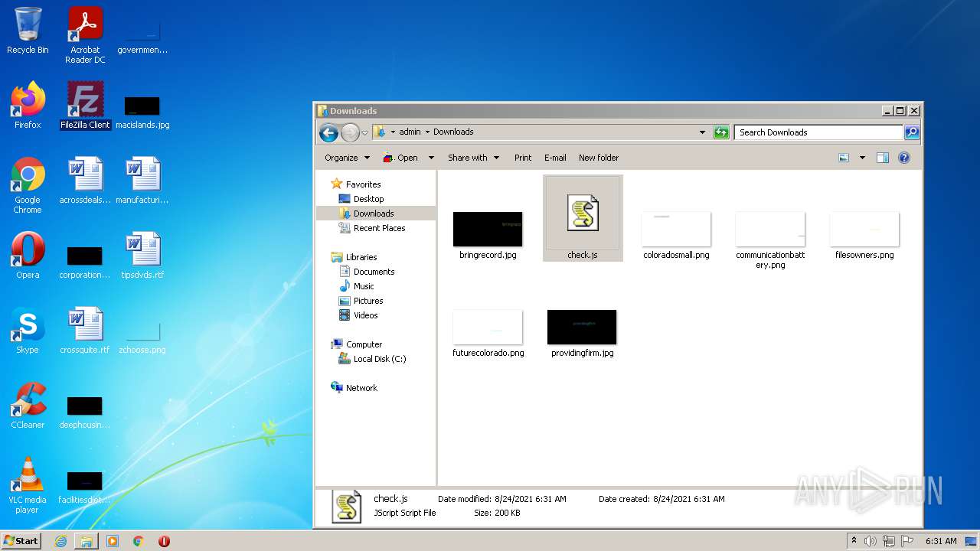Viewport: 980px width, 551px height.
Task: Select check.js script file
Action: tap(583, 218)
